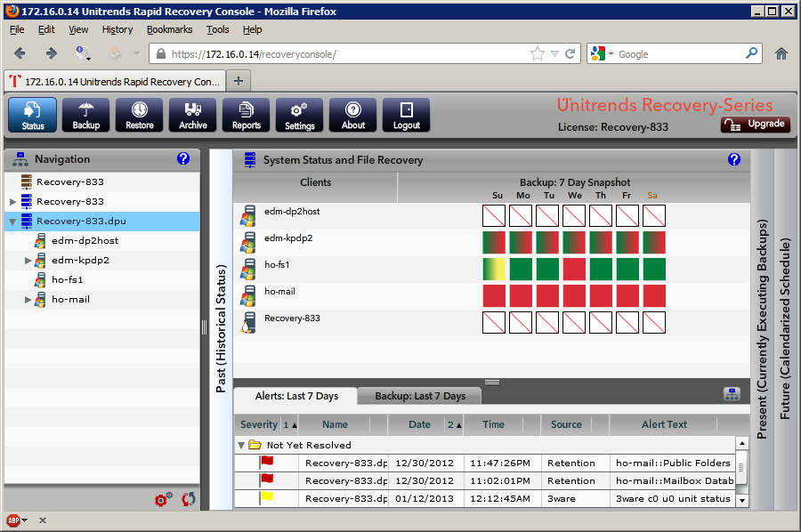Select ho-fs1 in navigation tree

click(67, 279)
